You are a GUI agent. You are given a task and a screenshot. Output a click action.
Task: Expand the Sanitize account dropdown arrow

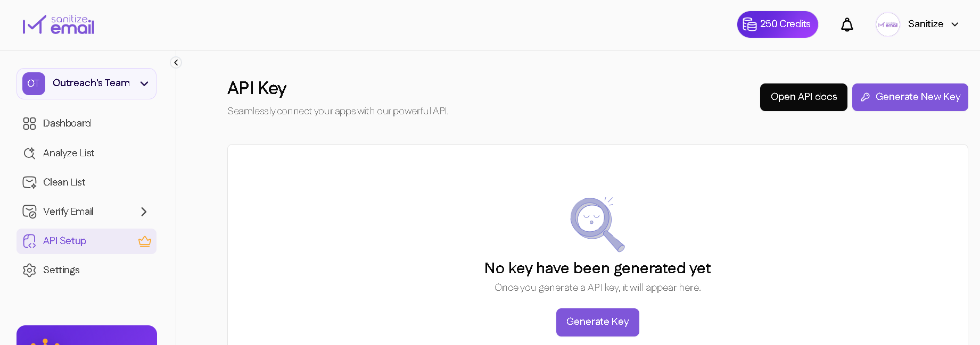tap(955, 24)
